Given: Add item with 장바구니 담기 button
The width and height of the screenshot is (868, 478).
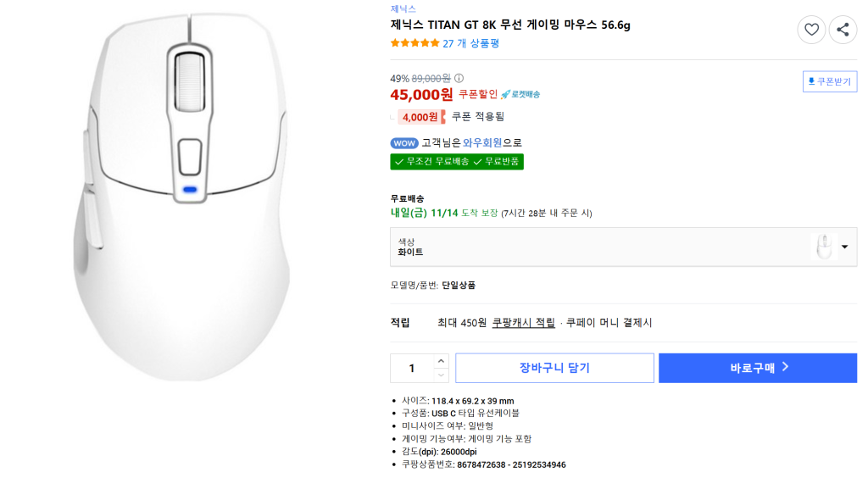Looking at the screenshot, I should [554, 368].
